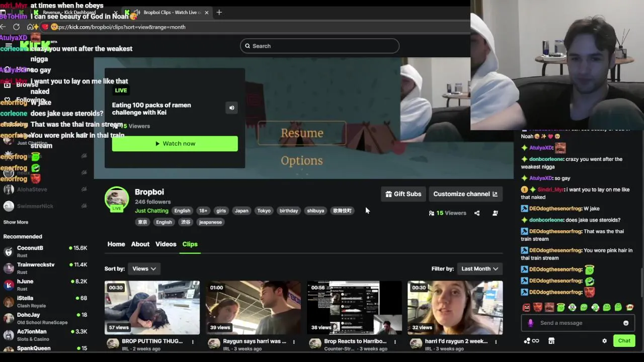Open recommended channel Ac7ionMan
This screenshot has width=644, height=362.
pos(45,334)
